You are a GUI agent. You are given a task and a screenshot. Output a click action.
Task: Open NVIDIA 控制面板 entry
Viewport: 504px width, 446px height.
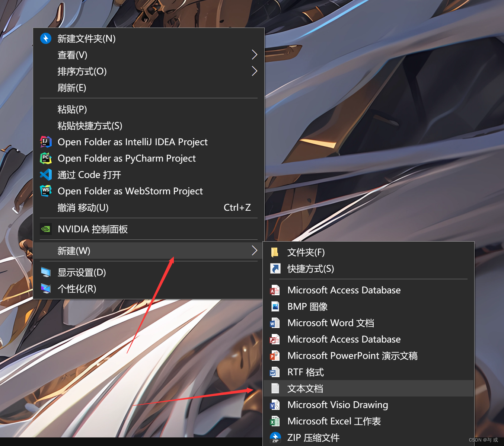pyautogui.click(x=149, y=229)
